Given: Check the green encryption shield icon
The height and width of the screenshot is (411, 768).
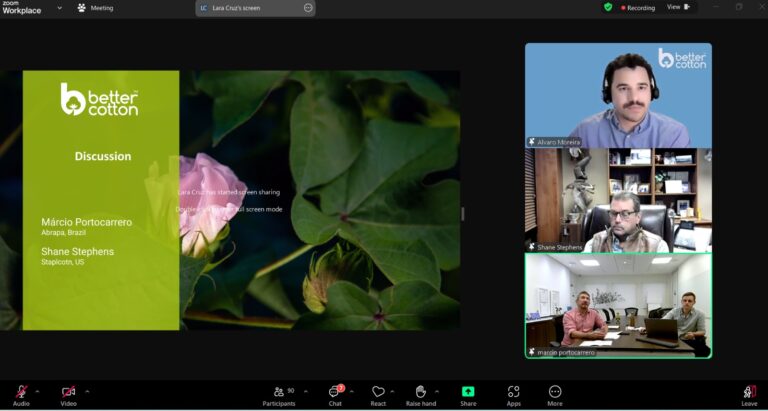Looking at the screenshot, I should 608,7.
